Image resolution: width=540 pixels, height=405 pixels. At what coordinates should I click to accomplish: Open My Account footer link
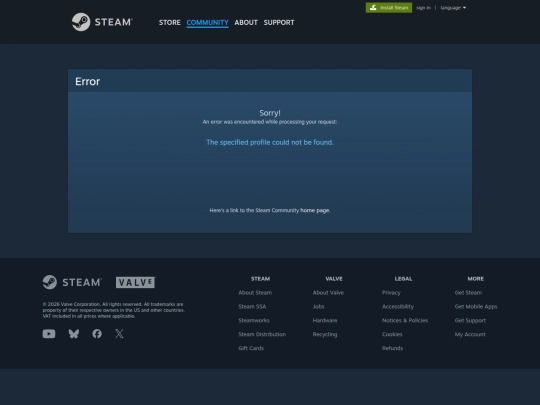(x=470, y=334)
